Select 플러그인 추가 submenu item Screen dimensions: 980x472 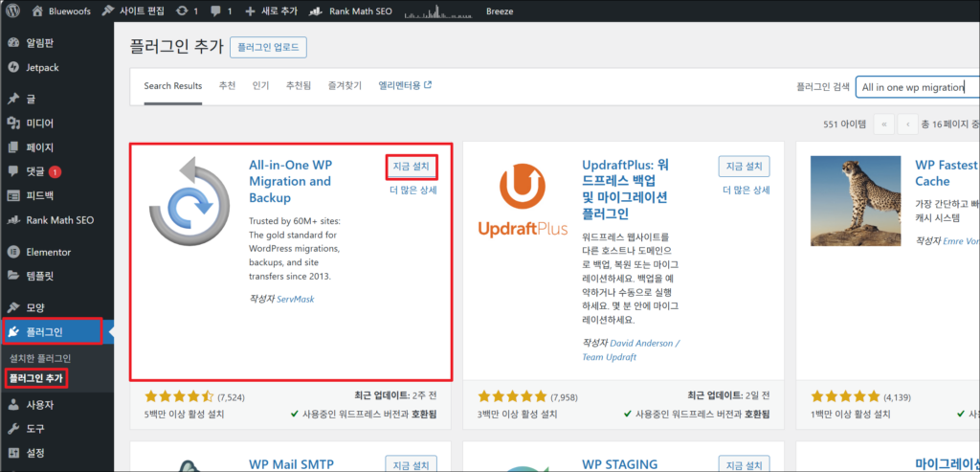coord(37,377)
